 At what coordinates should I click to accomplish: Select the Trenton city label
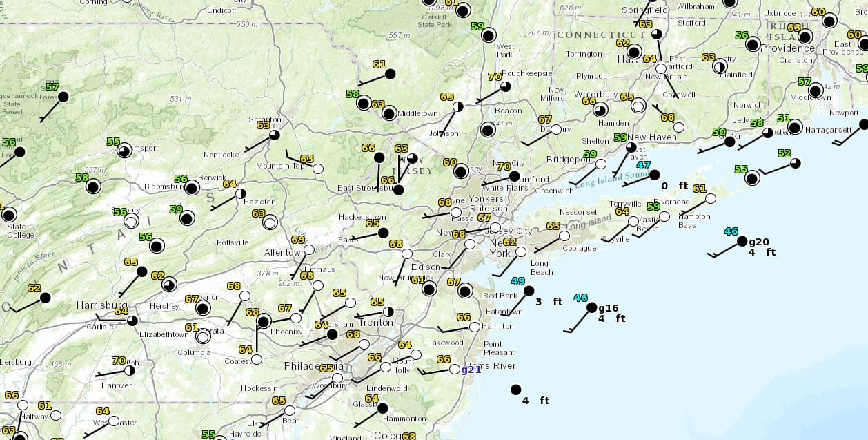pos(377,323)
